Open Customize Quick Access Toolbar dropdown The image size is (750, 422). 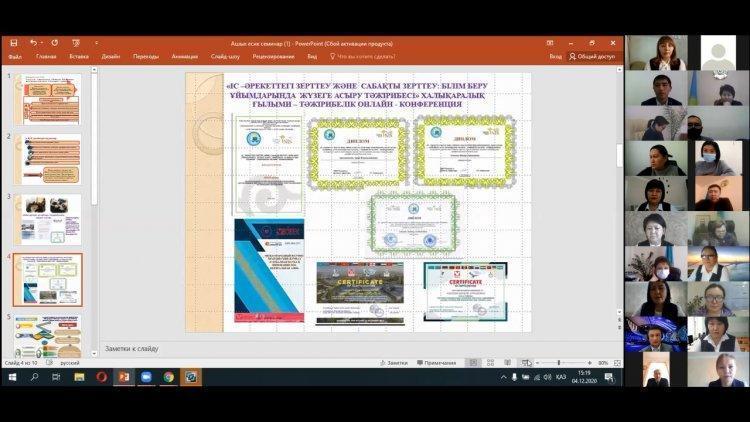(96, 43)
